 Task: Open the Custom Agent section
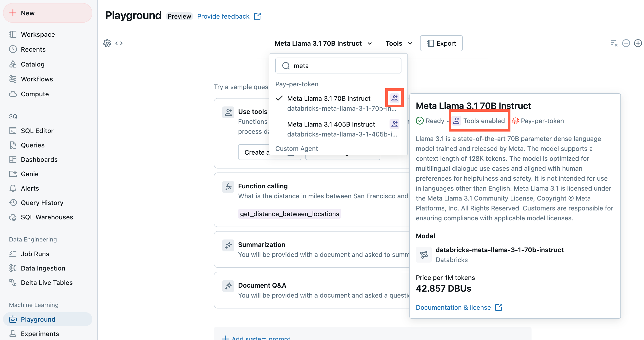[x=296, y=148]
